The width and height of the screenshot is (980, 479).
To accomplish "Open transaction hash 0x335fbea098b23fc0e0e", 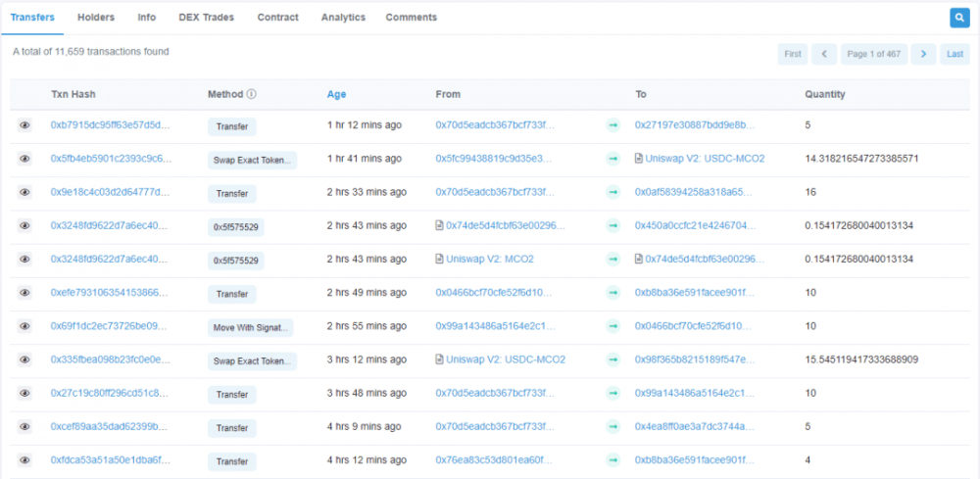I will 111,360.
